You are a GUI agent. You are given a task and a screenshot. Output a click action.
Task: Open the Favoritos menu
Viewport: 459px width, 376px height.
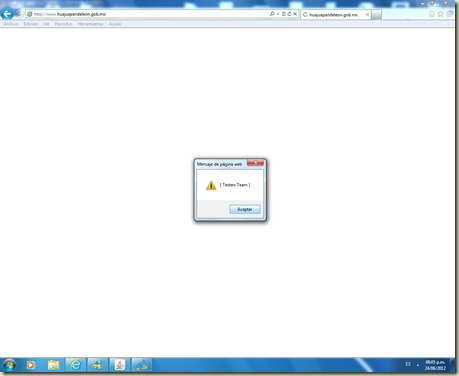tap(63, 24)
